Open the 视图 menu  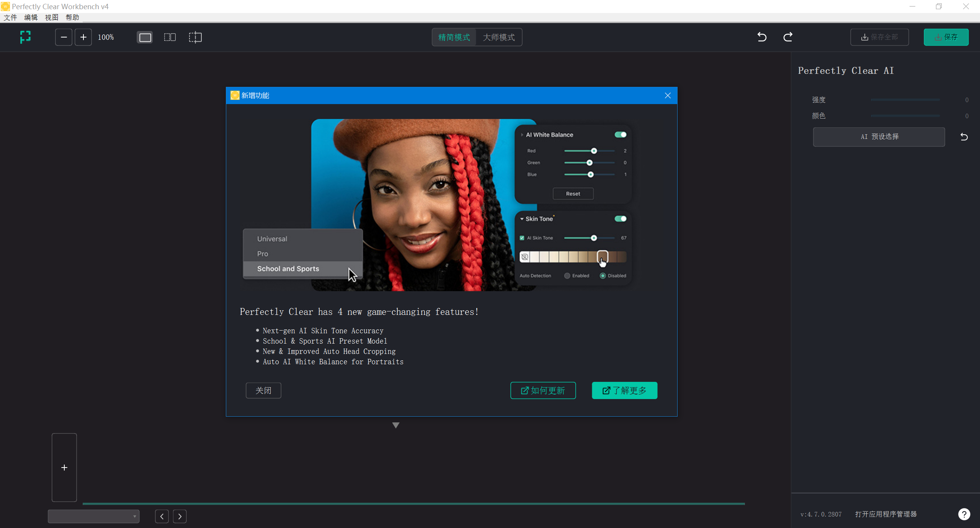pos(52,17)
